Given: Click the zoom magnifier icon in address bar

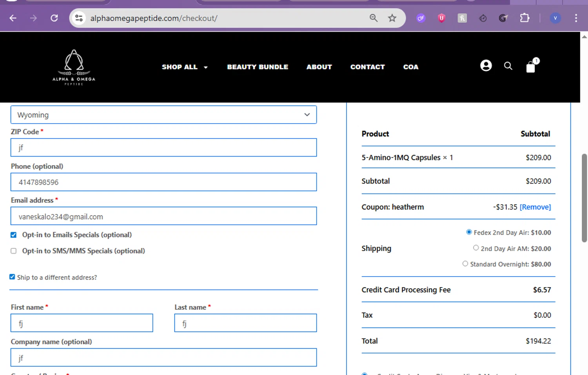Looking at the screenshot, I should [374, 18].
